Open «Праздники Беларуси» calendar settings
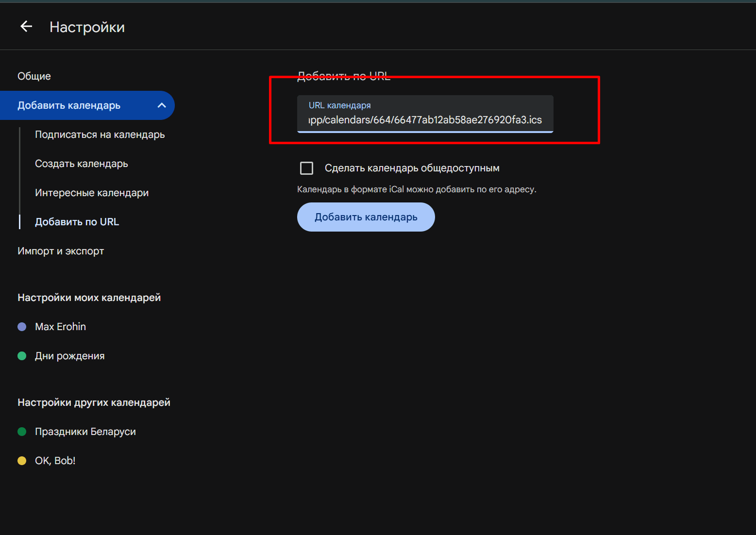The height and width of the screenshot is (535, 756). point(85,431)
